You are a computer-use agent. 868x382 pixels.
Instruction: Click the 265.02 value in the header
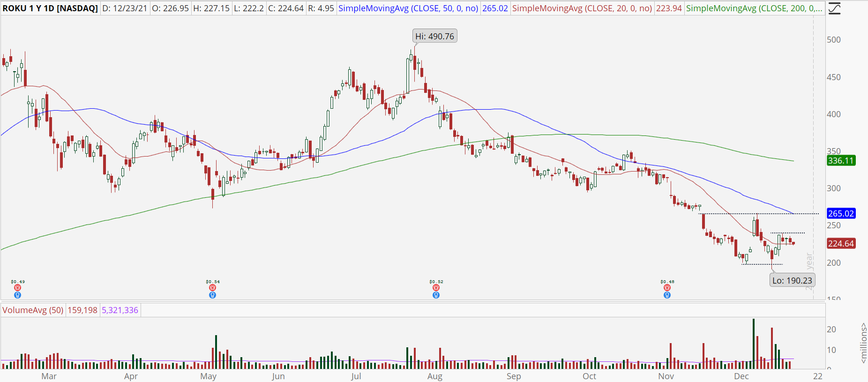[x=495, y=8]
